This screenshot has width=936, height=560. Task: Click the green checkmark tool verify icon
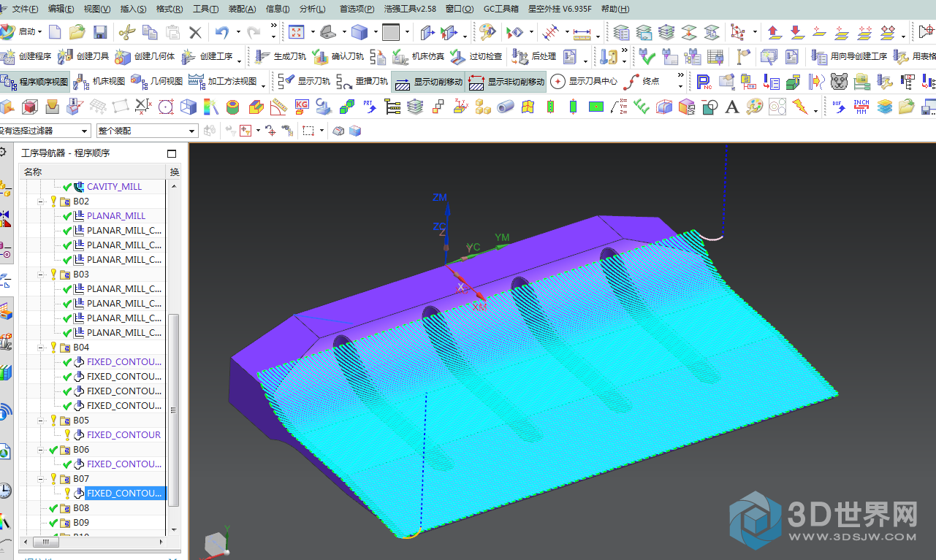(646, 56)
